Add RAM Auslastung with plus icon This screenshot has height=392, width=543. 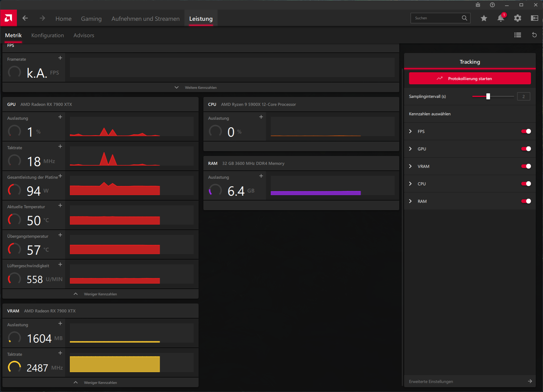[x=261, y=176]
